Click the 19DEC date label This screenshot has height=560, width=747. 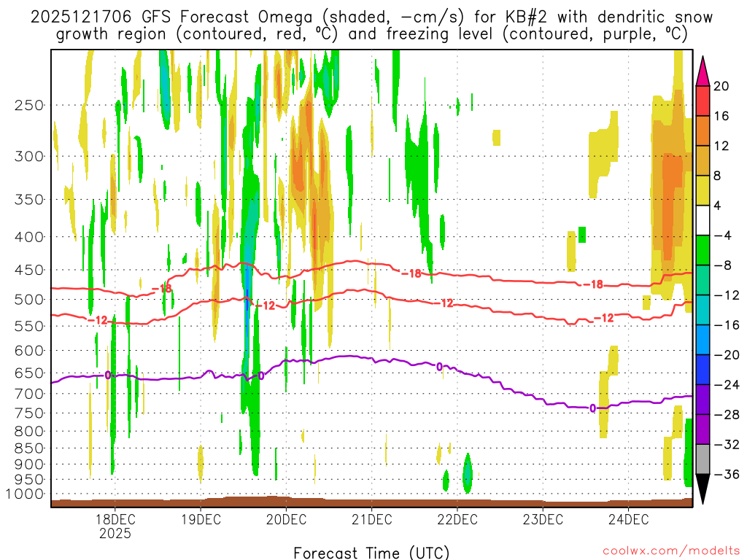(201, 519)
